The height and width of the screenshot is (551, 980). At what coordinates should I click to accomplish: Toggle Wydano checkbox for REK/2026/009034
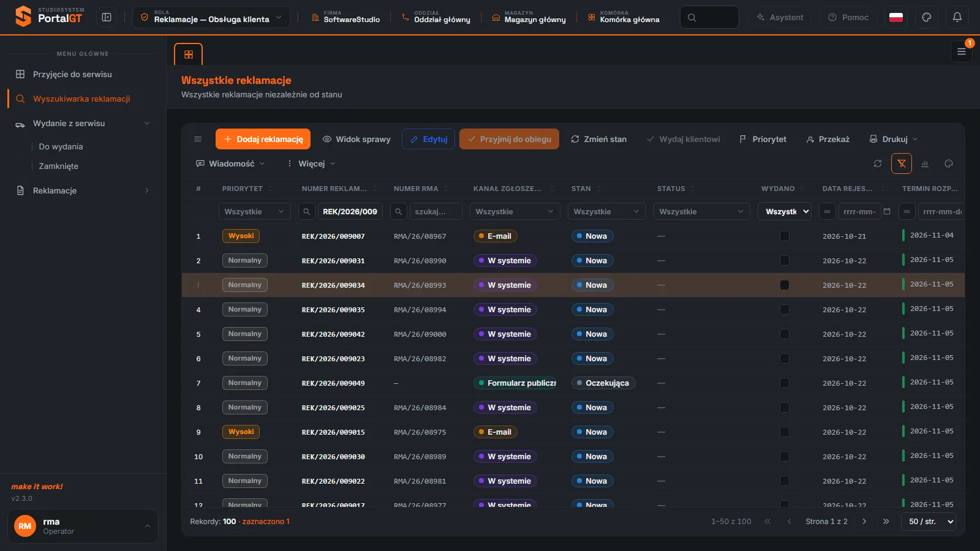click(785, 285)
